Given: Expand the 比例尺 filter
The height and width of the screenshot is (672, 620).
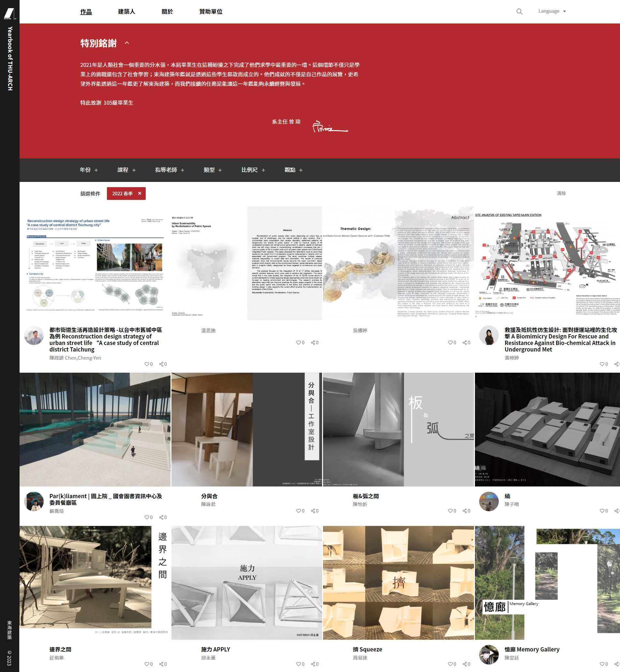Looking at the screenshot, I should click(x=253, y=170).
